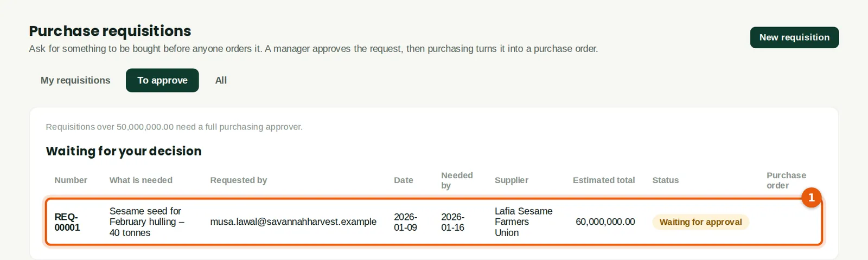Click the 2026-01-09 date cell
The width and height of the screenshot is (868, 260).
(x=406, y=222)
